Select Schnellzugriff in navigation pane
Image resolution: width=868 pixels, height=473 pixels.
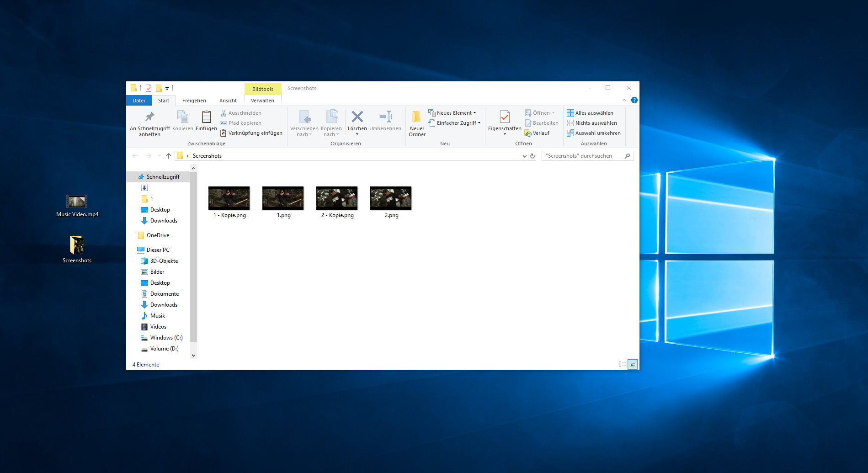click(x=158, y=177)
